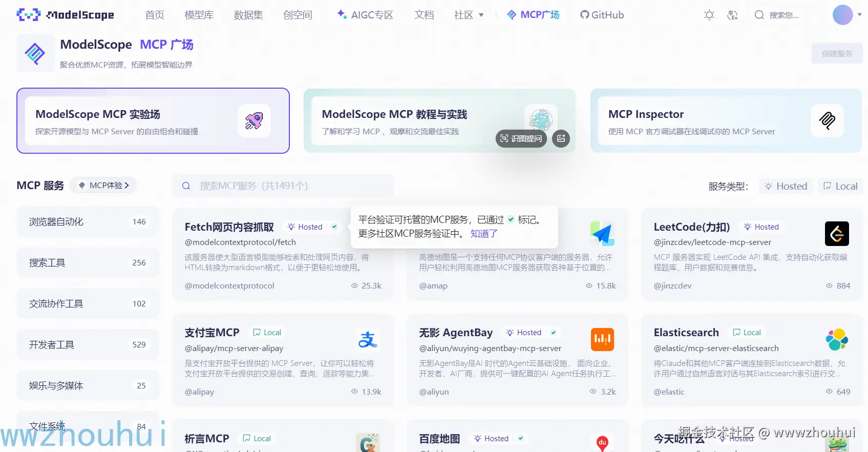Image resolution: width=868 pixels, height=452 pixels.
Task: Click the image search icon beside 识图提问
Action: [561, 138]
